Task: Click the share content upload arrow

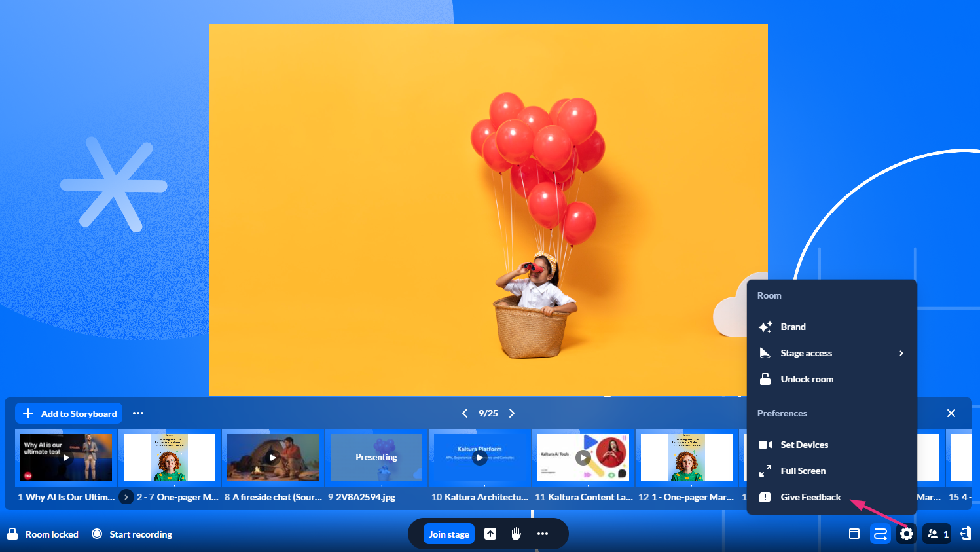Action: pos(490,534)
